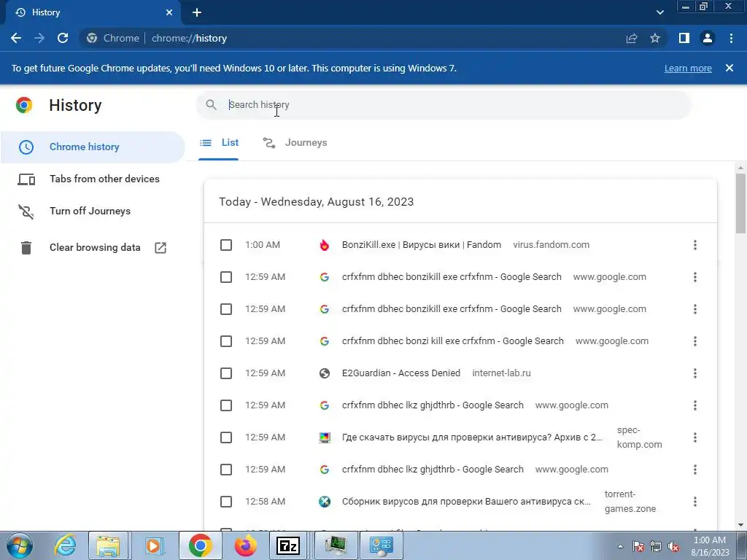Check the second bonzikill exe Google Search entry
The width and height of the screenshot is (747, 560).
226,309
